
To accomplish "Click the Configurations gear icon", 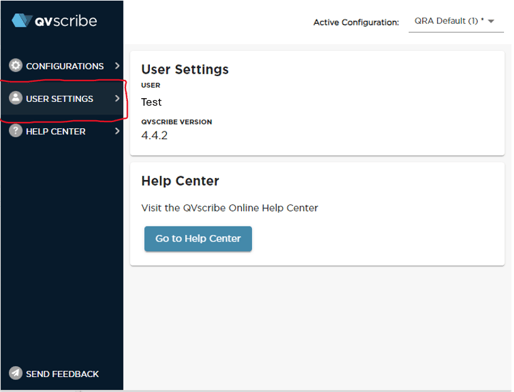I will (15, 65).
